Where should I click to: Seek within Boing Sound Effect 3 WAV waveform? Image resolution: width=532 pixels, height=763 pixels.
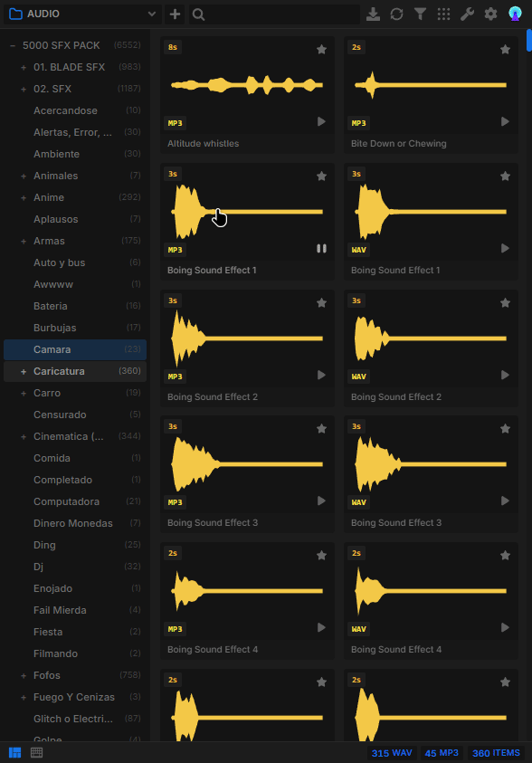click(x=431, y=464)
